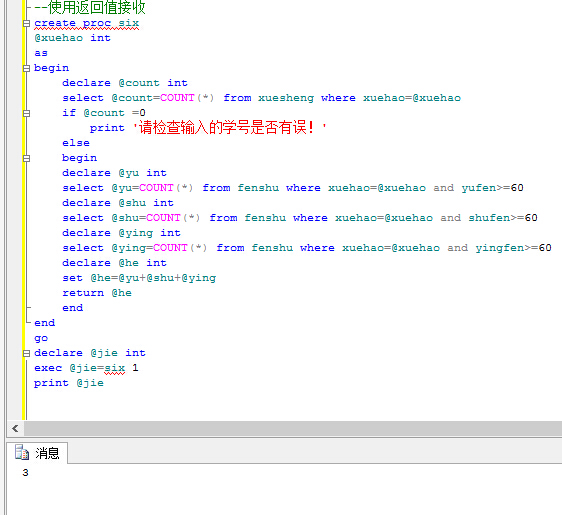
Task: Click the horizontal scrollbar track
Action: click(292, 428)
